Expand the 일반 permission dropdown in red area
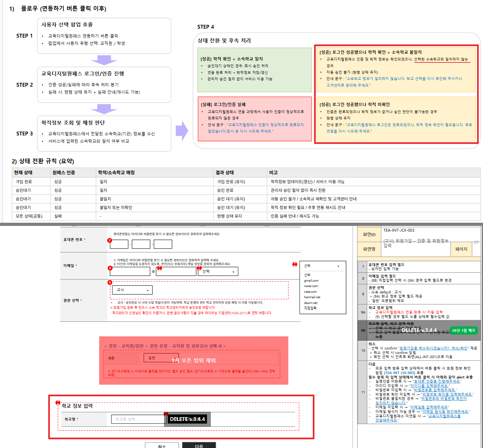The height and width of the screenshot is (448, 483). tap(161, 358)
